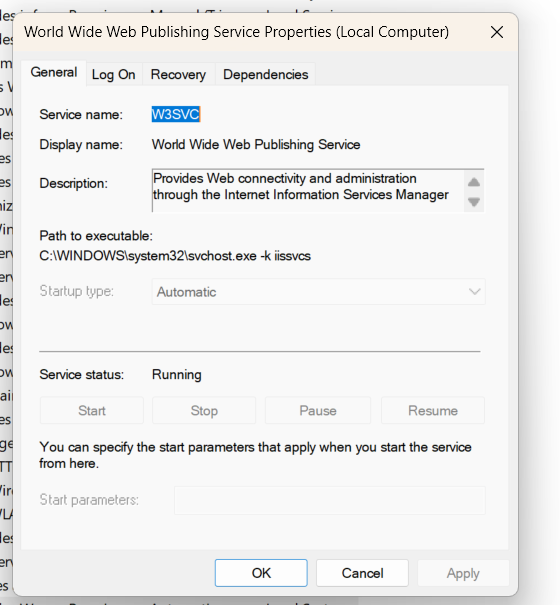
Task: Click the Apply button
Action: tap(463, 573)
